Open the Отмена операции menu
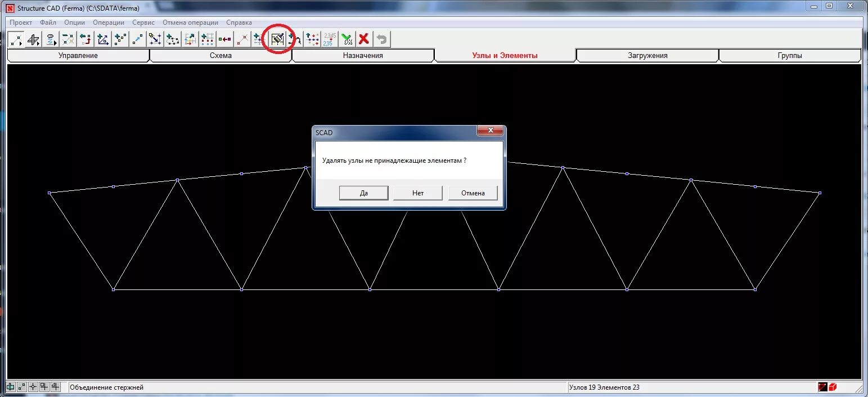868x397 pixels. 191,23
